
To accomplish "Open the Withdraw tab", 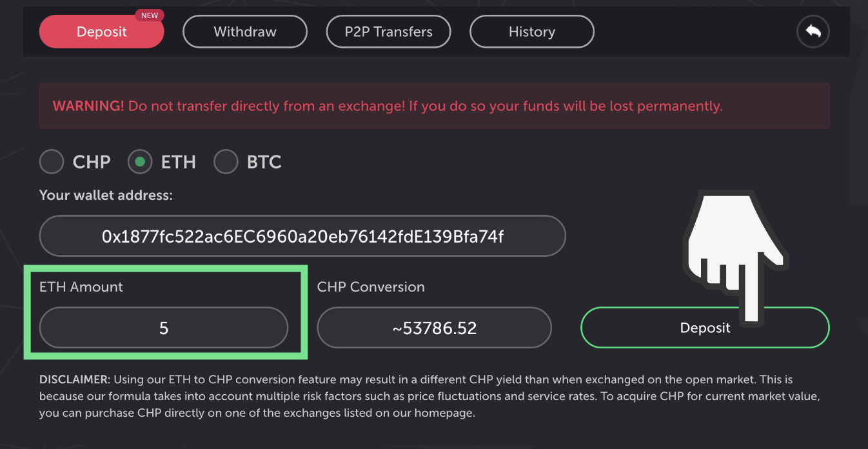I will tap(245, 32).
